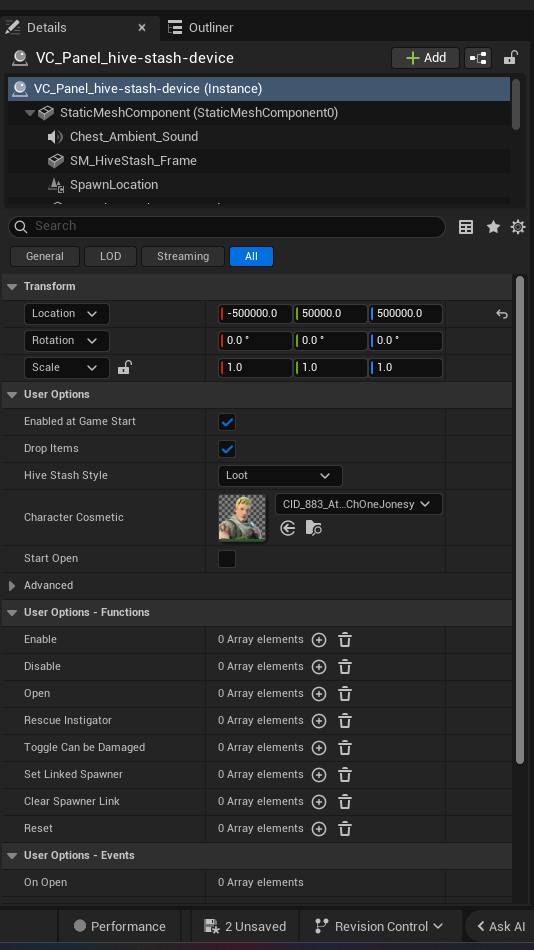
Task: Collapse User Options - Events section
Action: (12, 855)
